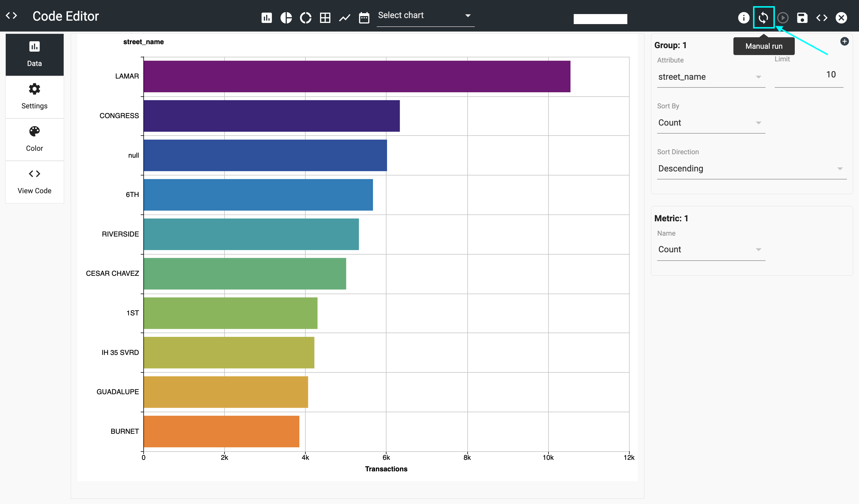Click the RIVERSIDE teal bar
This screenshot has width=859, height=504.
click(x=251, y=234)
